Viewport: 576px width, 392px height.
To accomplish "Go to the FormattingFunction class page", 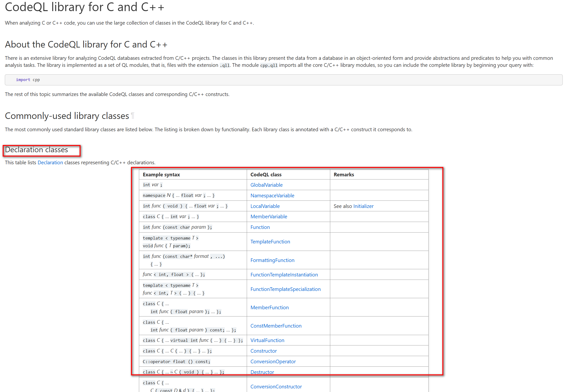I will [272, 260].
